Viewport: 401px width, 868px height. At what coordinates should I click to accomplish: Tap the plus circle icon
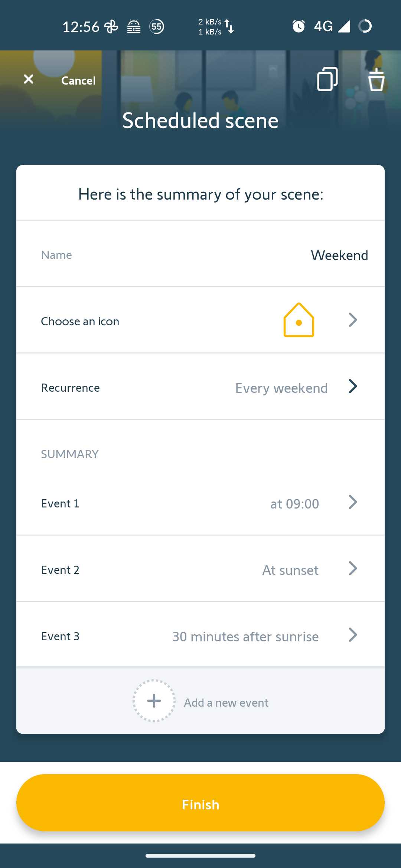tap(154, 701)
